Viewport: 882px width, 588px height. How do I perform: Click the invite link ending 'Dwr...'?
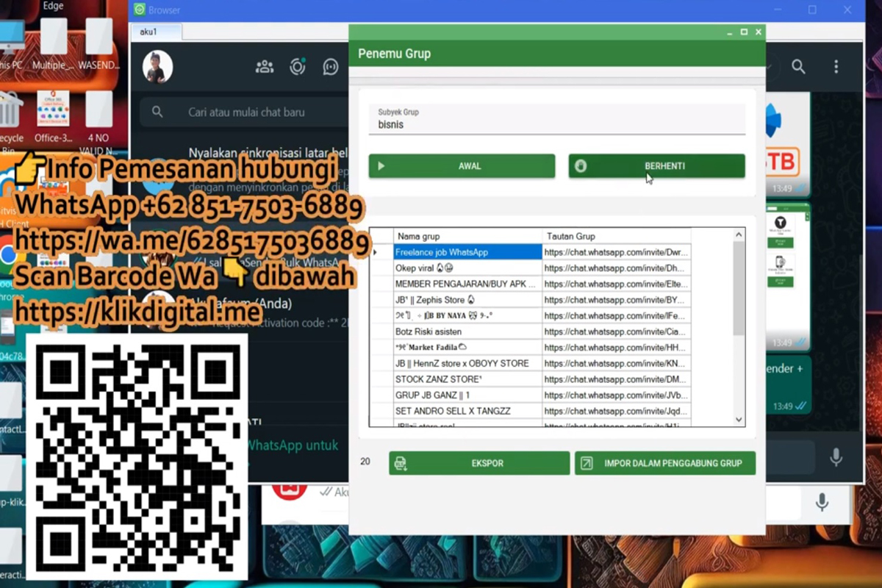pos(617,252)
